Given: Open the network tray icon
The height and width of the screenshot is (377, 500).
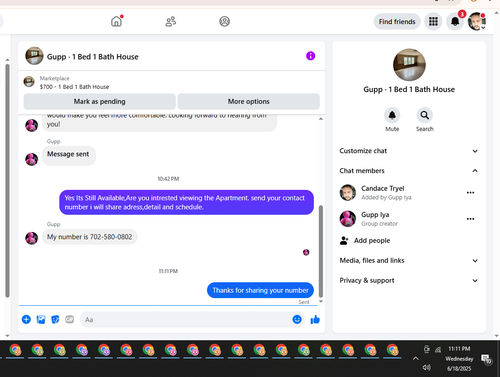Looking at the screenshot, I should click(x=438, y=349).
